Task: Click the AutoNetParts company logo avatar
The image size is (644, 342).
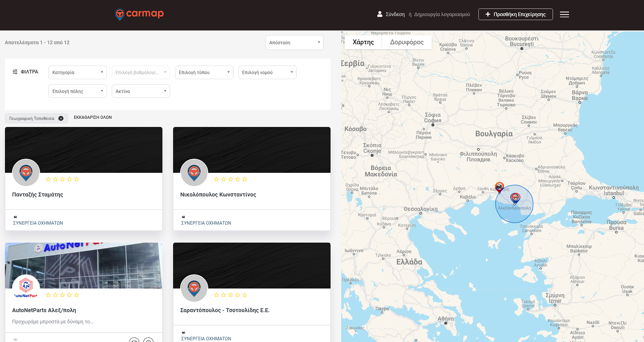Action: tap(26, 287)
